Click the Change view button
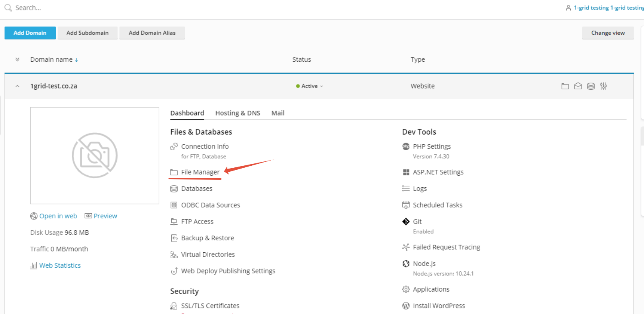This screenshot has height=314, width=644. pos(608,33)
